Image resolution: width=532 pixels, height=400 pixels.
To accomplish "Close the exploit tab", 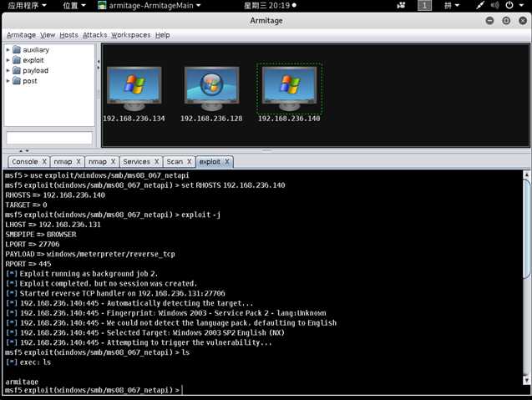I will click(x=227, y=162).
